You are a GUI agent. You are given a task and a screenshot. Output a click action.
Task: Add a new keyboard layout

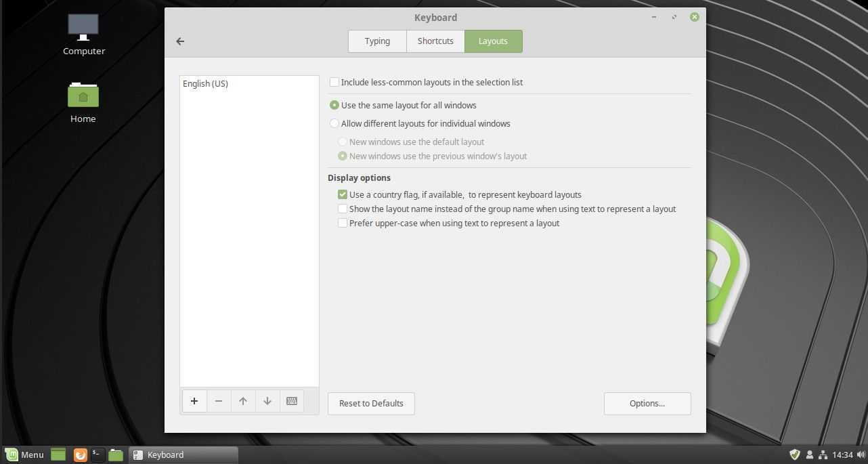(x=194, y=401)
